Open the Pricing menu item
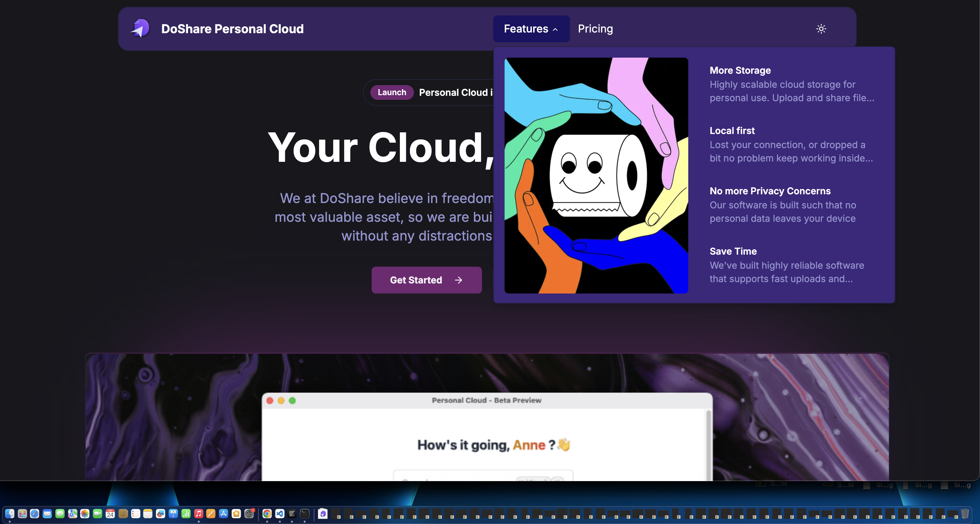Viewport: 980px width, 524px height. point(595,28)
